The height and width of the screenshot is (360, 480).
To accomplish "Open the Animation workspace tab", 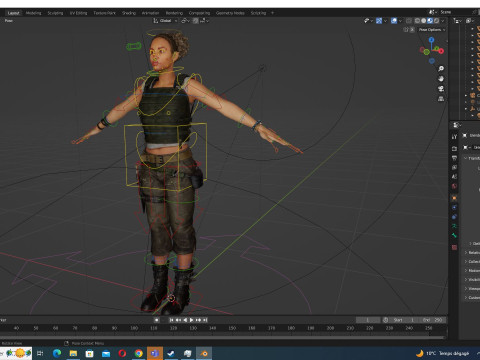I will [150, 13].
